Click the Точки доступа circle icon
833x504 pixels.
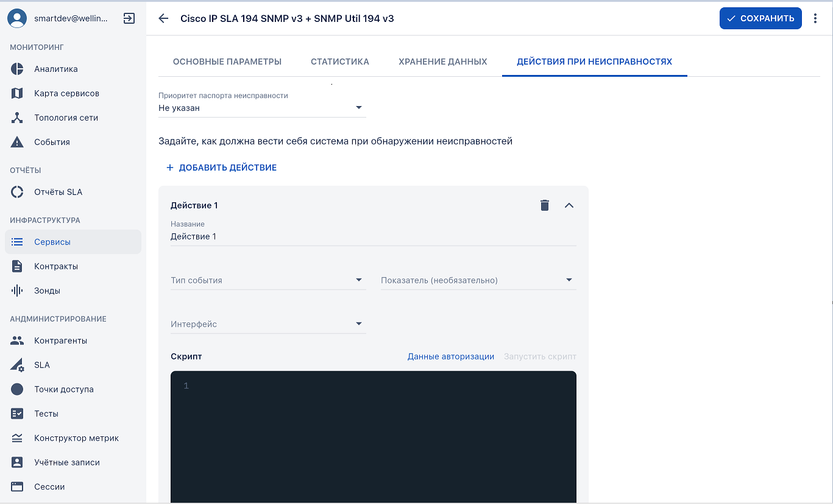pos(17,389)
